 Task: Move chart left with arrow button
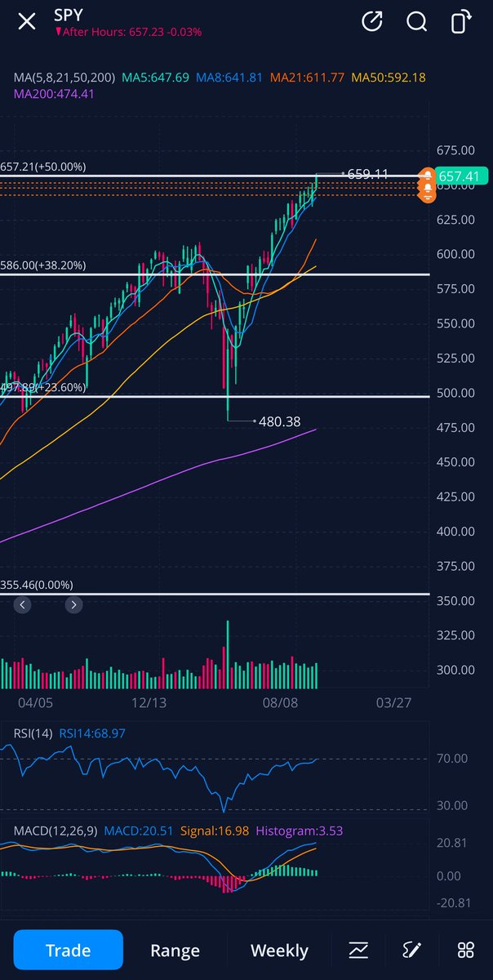tap(23, 605)
